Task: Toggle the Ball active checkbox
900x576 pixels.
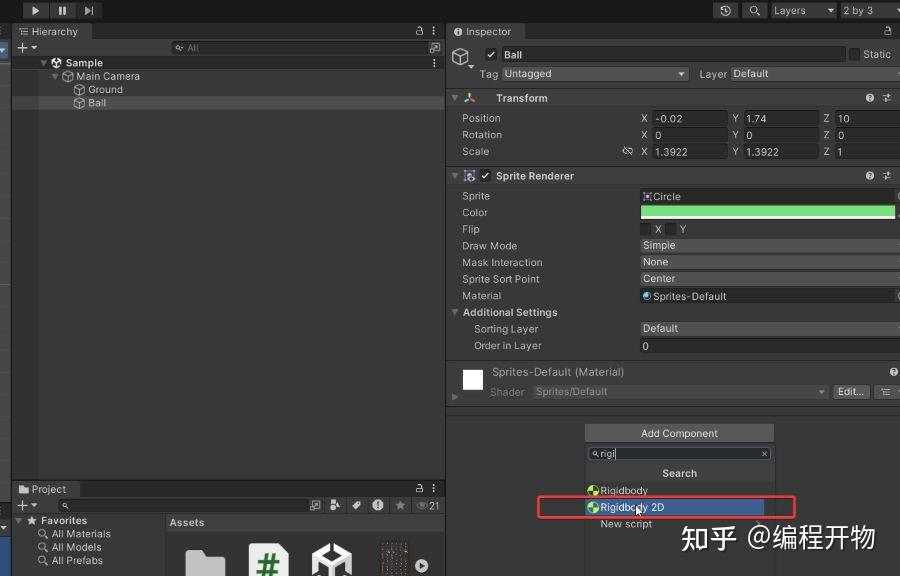Action: point(491,55)
